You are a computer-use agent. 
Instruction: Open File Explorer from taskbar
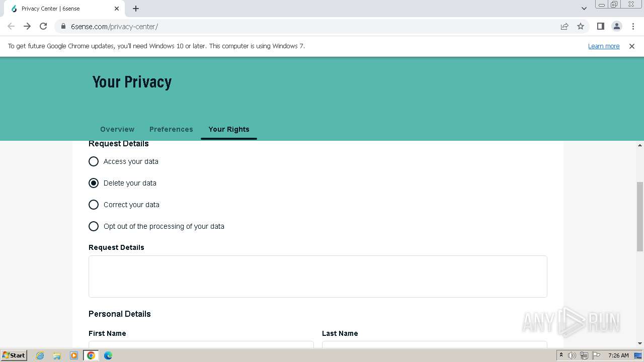(x=57, y=355)
